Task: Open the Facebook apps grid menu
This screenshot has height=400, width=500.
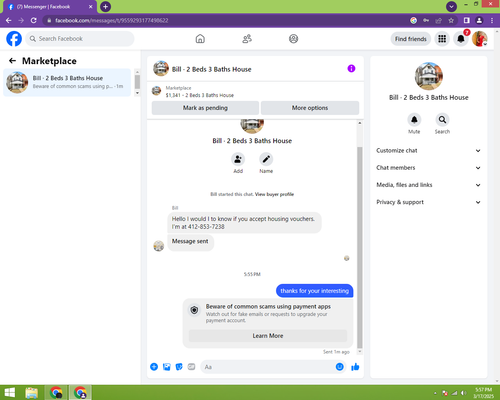Action: click(x=442, y=39)
